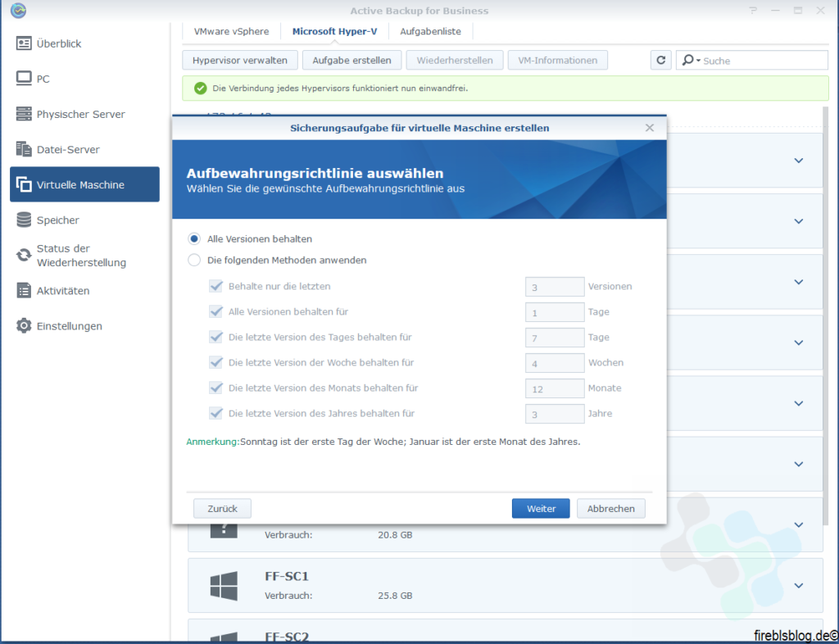Open the help question mark icon
Image resolution: width=839 pixels, height=644 pixels.
tap(754, 10)
